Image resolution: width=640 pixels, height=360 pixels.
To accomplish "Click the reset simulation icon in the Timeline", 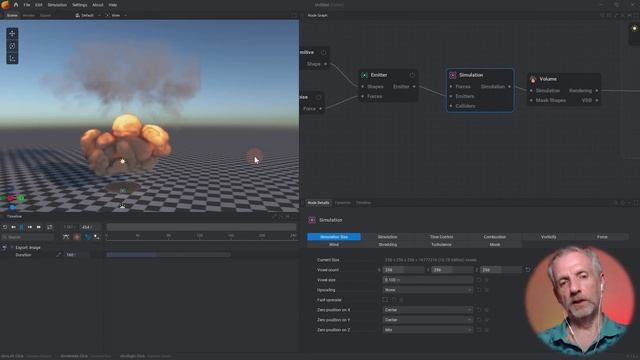I will coord(5,227).
